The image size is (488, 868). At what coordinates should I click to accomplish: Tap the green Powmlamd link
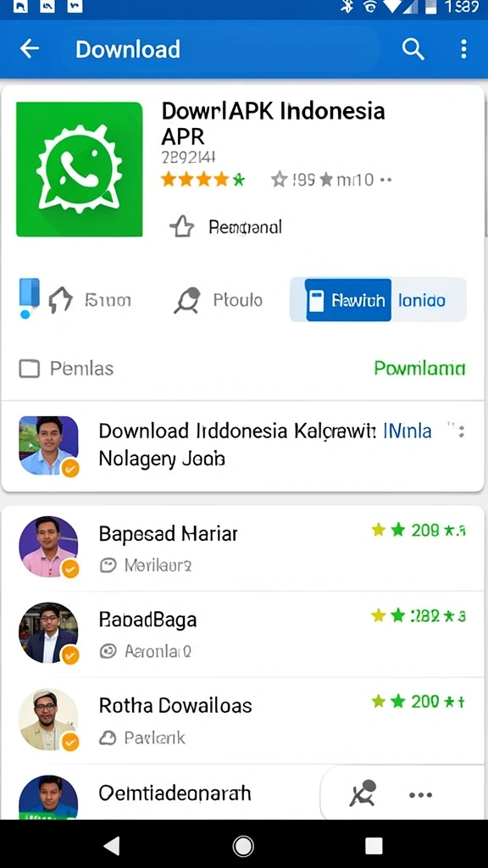click(419, 368)
